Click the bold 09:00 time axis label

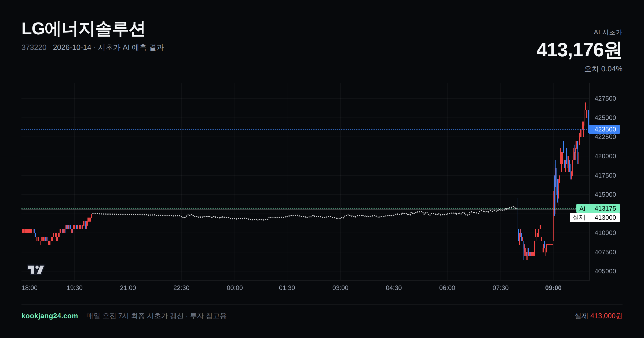tap(553, 288)
